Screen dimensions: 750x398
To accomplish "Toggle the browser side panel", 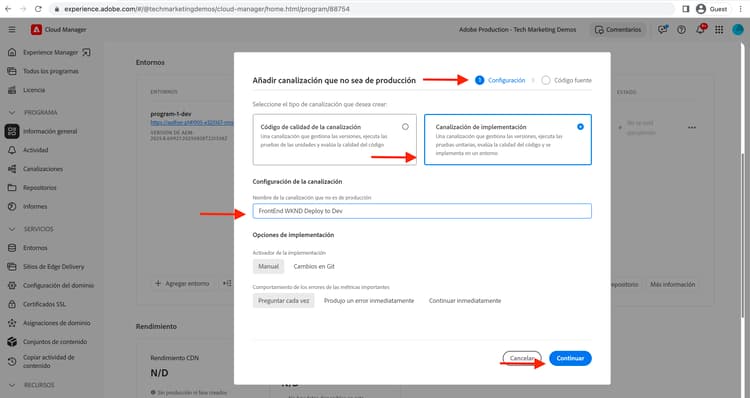I will [685, 9].
